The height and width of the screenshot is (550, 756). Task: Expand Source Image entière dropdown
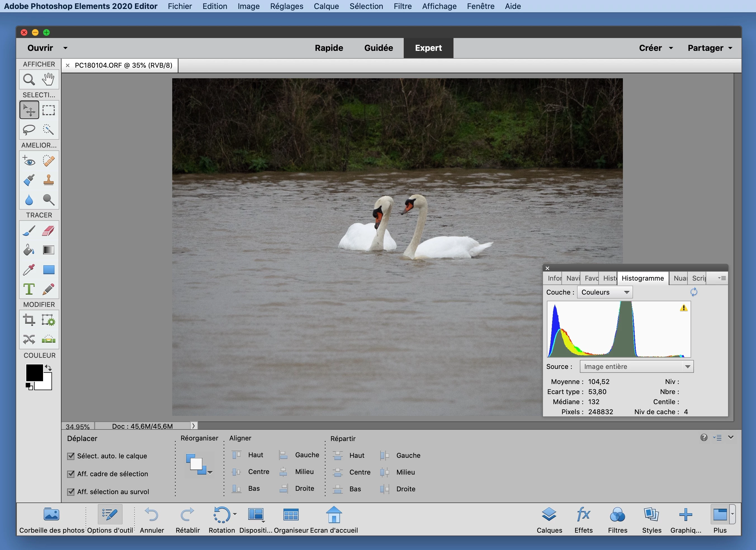coord(636,366)
